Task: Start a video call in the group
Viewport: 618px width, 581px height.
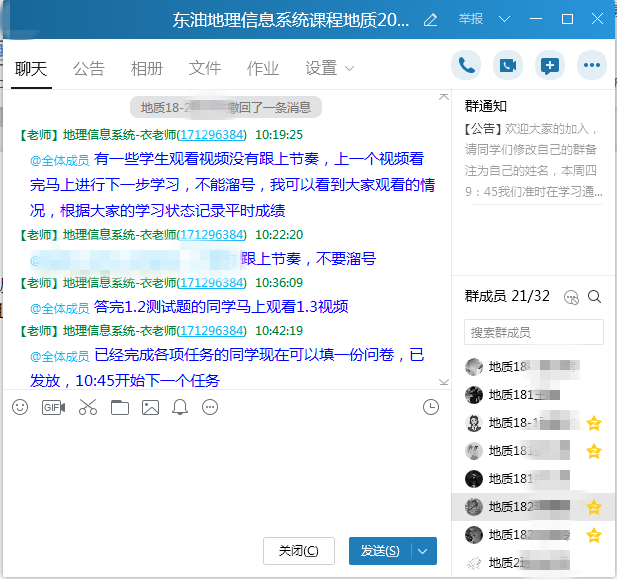Action: tap(508, 65)
